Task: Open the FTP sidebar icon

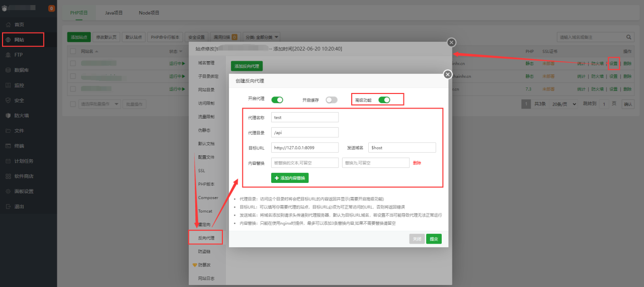Action: (8, 55)
